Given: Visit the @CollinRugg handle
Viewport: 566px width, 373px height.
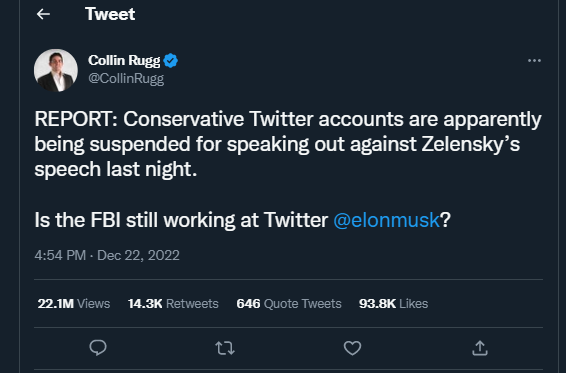Looking at the screenshot, I should pos(126,78).
